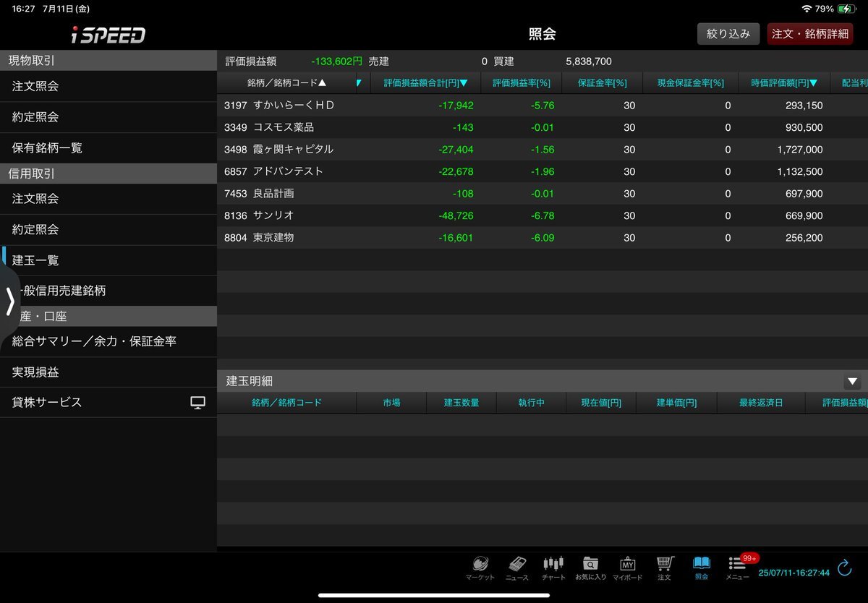Select the 8804 東京建物 row

(542, 238)
